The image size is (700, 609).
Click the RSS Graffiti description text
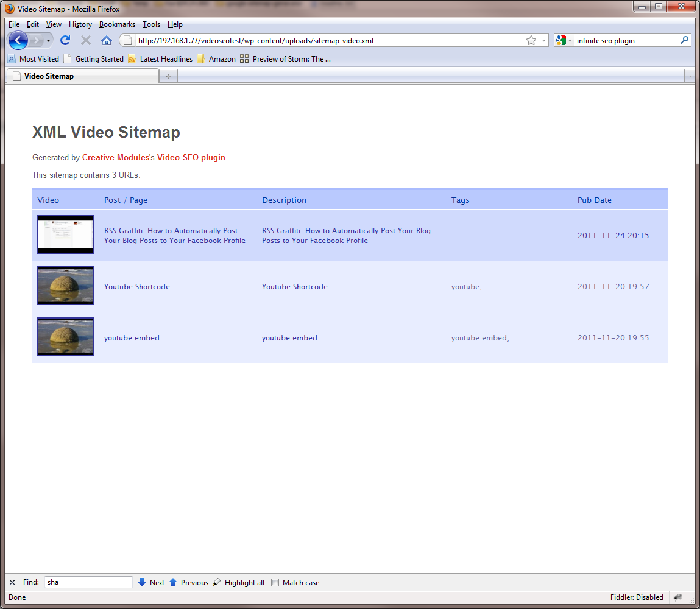347,236
